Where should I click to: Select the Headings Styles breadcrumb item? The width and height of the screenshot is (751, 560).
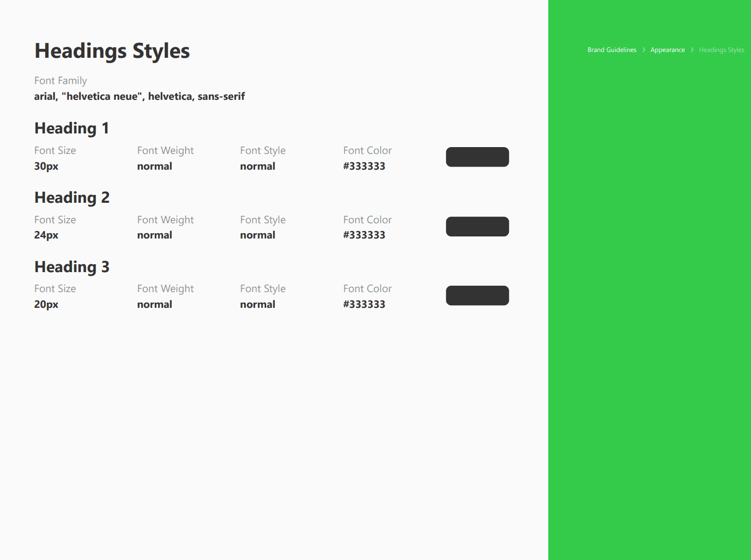pos(721,49)
